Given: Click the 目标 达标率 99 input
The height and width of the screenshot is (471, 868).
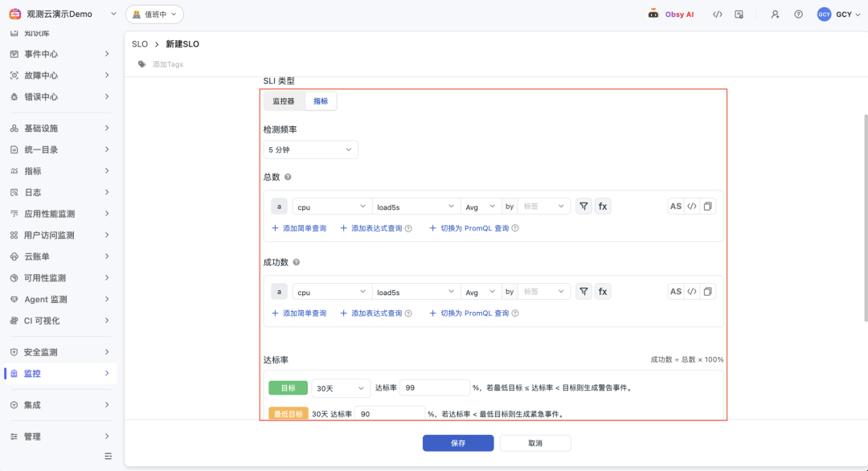Looking at the screenshot, I should click(x=435, y=388).
